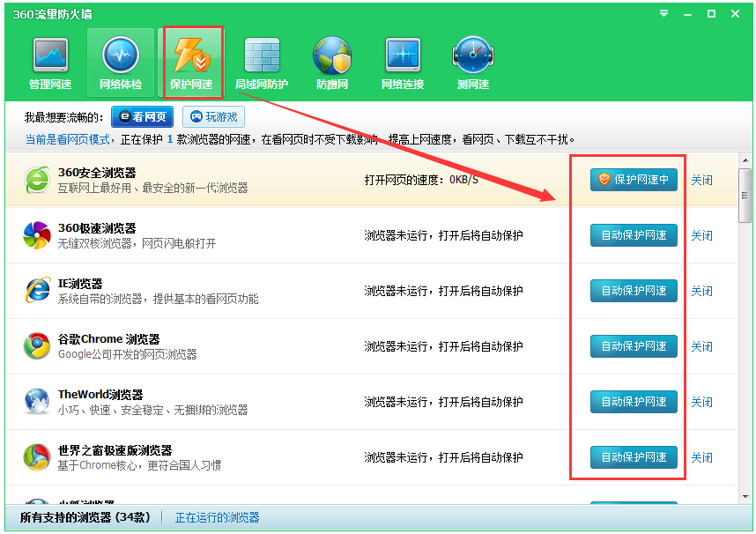756x534 pixels.
Task: Open the 局域网防护 brick wall icon
Action: pyautogui.click(x=262, y=63)
